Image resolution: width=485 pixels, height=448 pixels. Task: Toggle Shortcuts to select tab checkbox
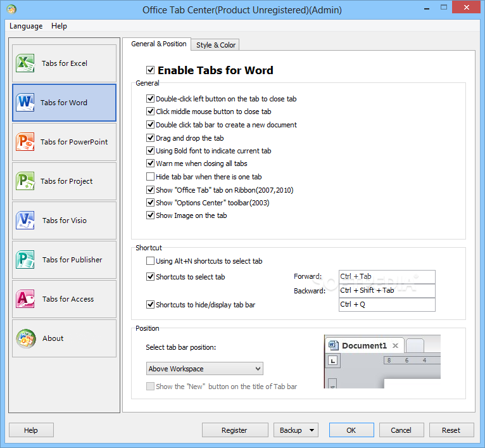(x=150, y=277)
